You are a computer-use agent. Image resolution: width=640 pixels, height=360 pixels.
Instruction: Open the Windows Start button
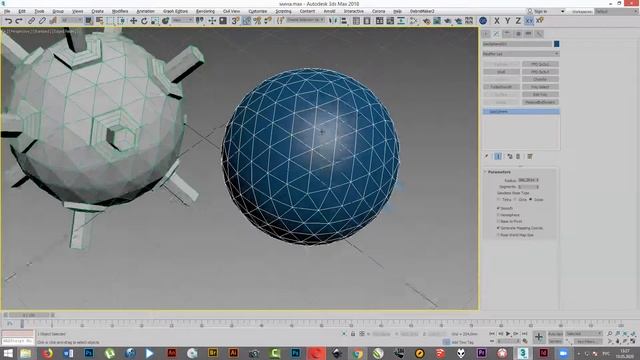coord(7,353)
